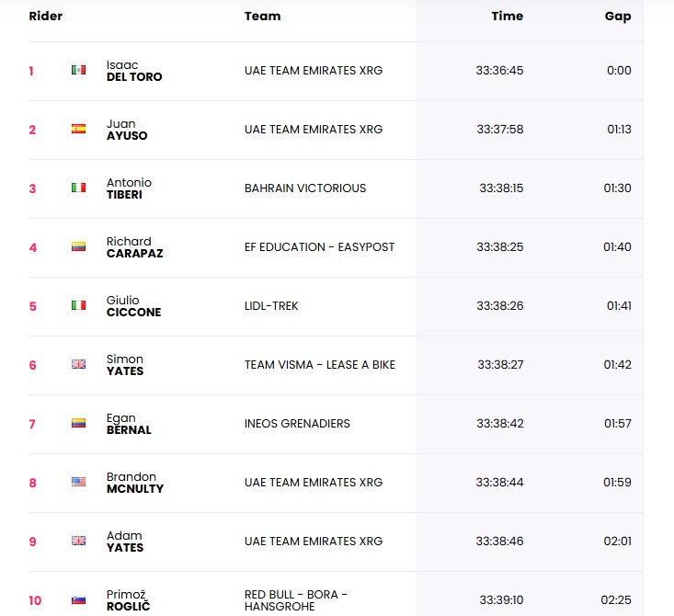Click the Colombian flag beside Egan Bernal
The height and width of the screenshot is (616, 674).
pyautogui.click(x=79, y=423)
